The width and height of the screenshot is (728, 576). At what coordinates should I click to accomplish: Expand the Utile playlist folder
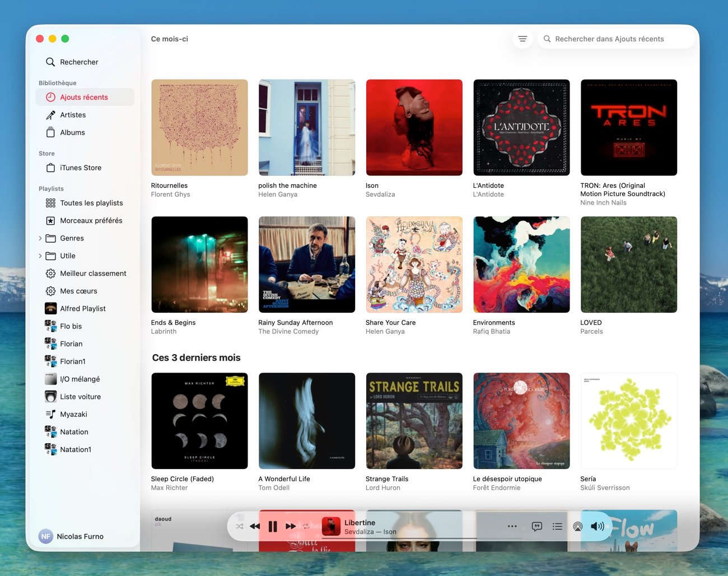tap(40, 256)
